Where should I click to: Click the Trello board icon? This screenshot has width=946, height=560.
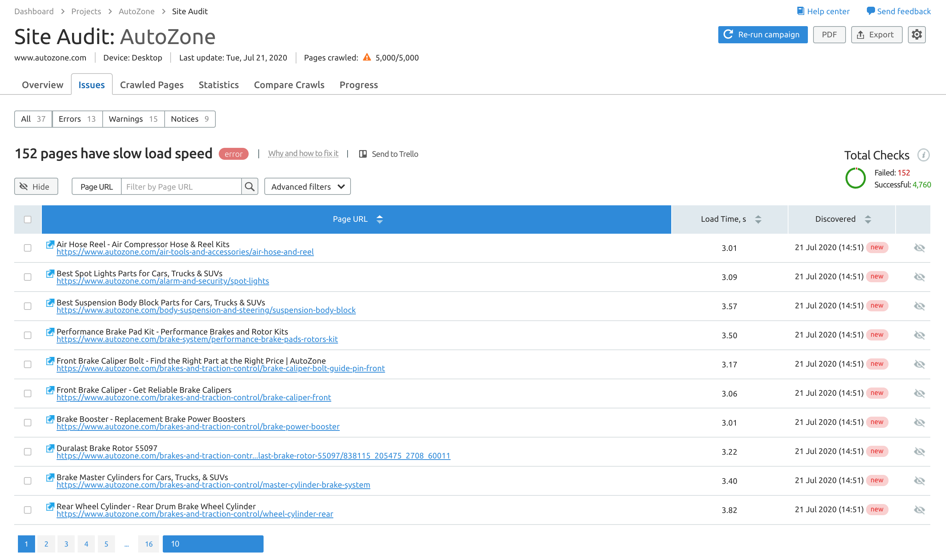[x=362, y=154]
